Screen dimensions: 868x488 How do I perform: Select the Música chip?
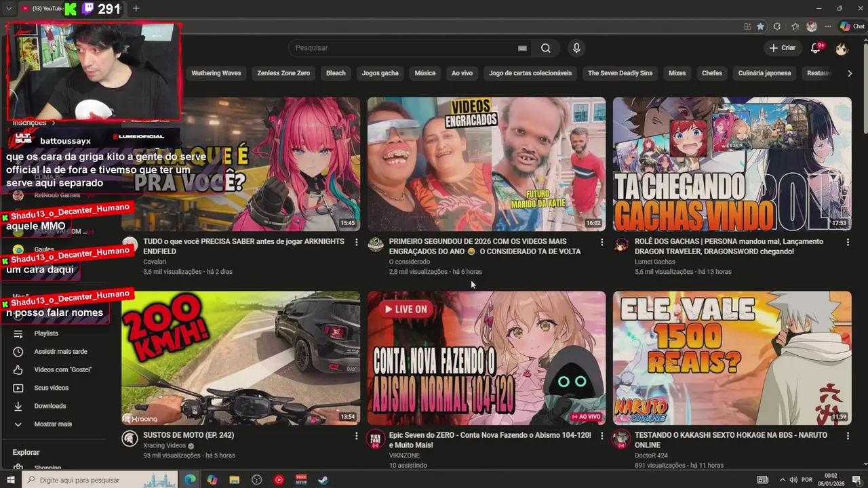click(x=425, y=73)
